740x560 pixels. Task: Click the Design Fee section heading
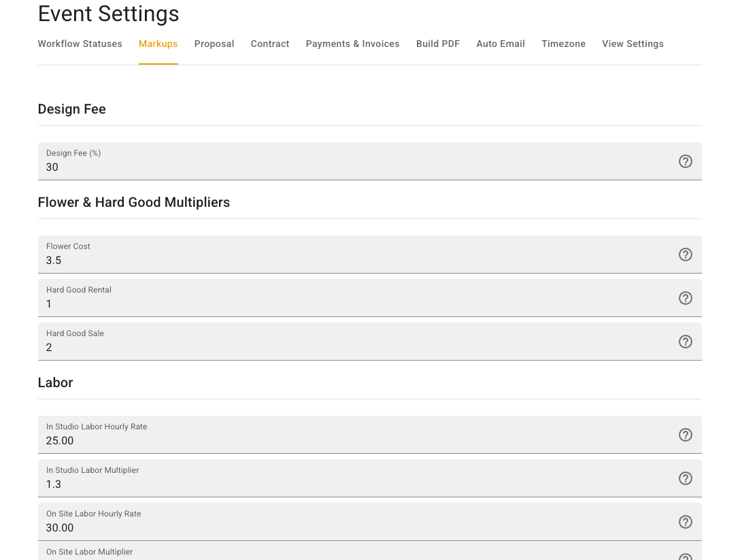point(71,109)
